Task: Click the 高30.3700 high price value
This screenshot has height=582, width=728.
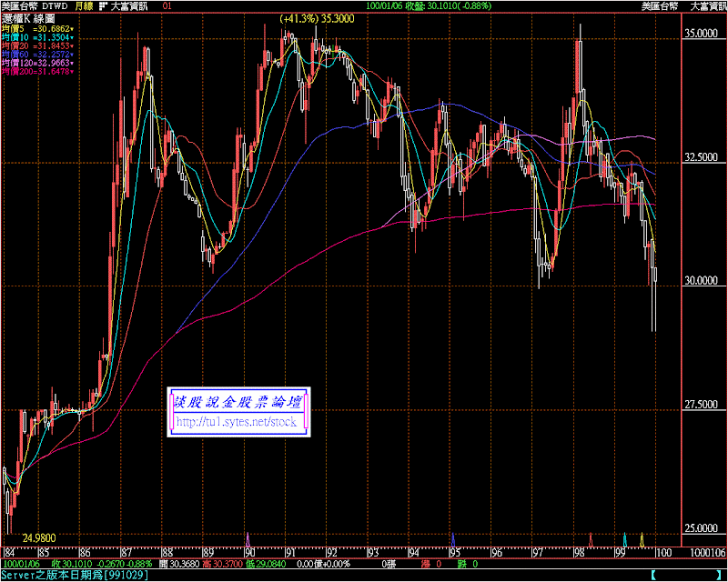Action: point(222,564)
